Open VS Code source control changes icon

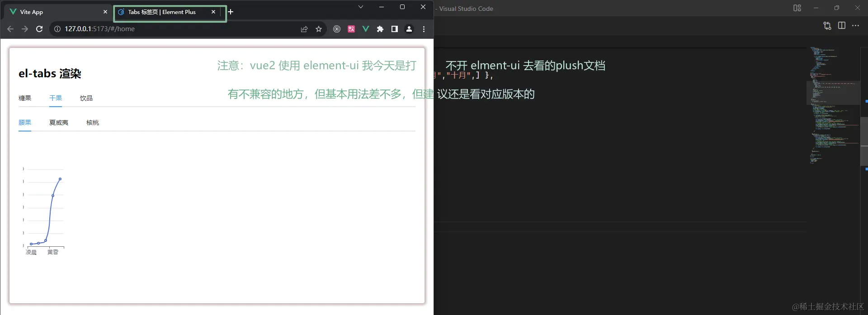click(x=827, y=26)
